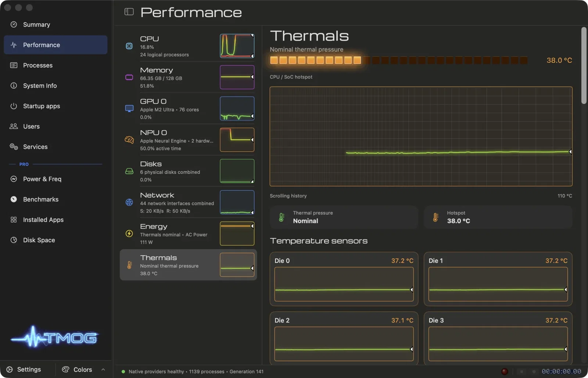Select the Disks drive icon
Screen dimensions: 588x378
click(x=129, y=171)
